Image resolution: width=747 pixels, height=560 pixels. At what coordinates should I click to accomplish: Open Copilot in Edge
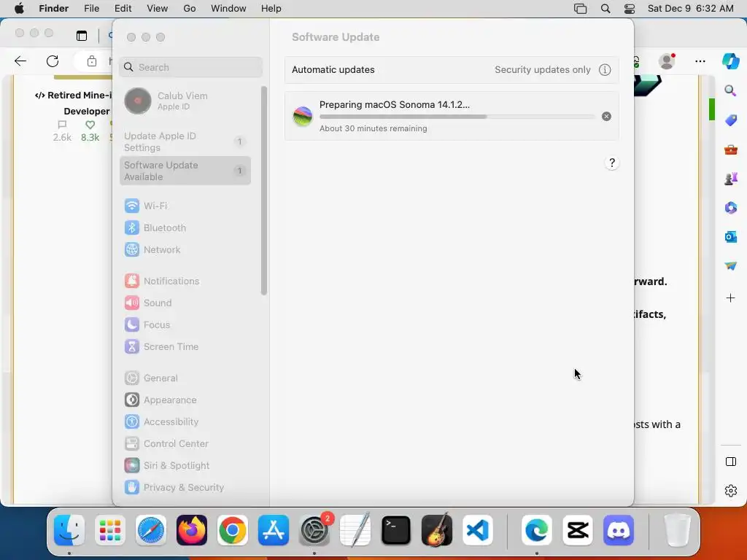pos(730,61)
